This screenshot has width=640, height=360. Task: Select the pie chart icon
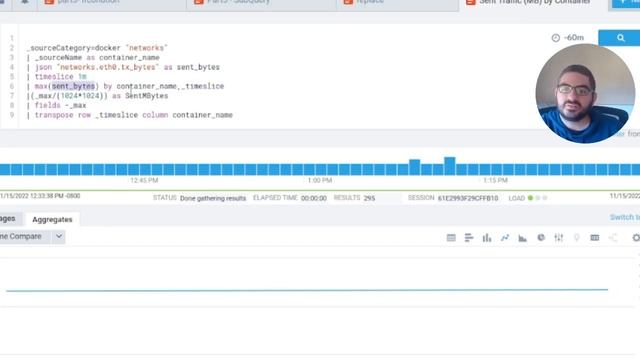point(541,238)
